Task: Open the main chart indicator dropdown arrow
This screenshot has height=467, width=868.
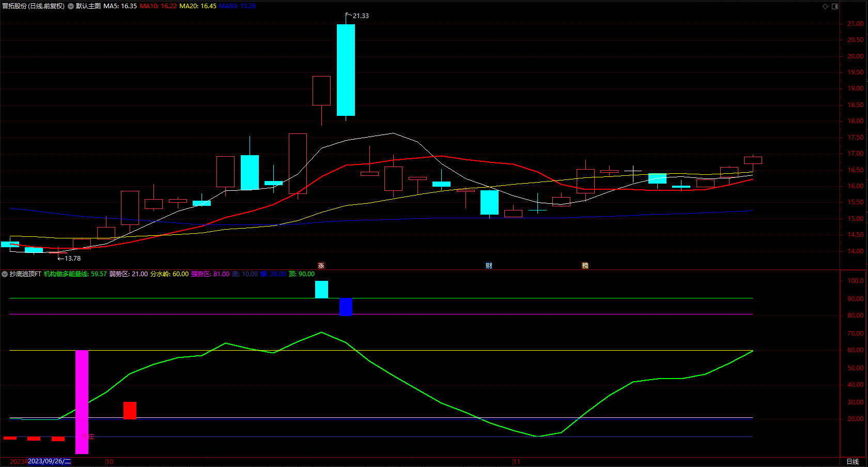Action: (x=71, y=6)
